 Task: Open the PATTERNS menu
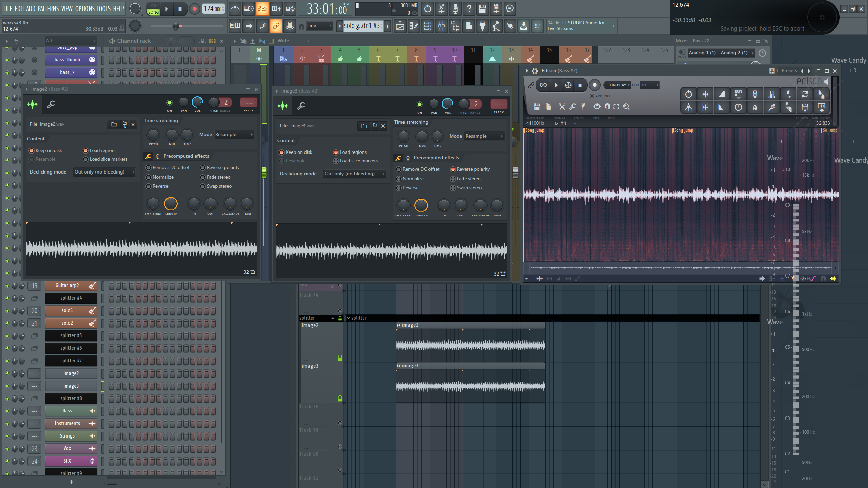tap(48, 9)
